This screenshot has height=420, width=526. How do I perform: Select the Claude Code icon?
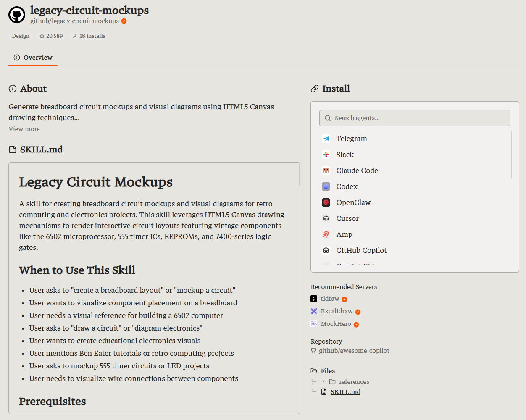(x=326, y=171)
